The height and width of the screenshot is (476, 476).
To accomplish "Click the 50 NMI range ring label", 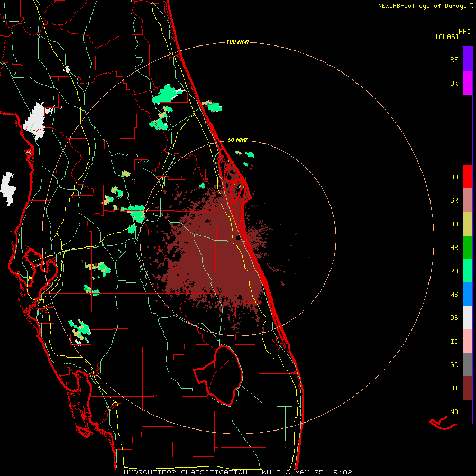I will (237, 140).
